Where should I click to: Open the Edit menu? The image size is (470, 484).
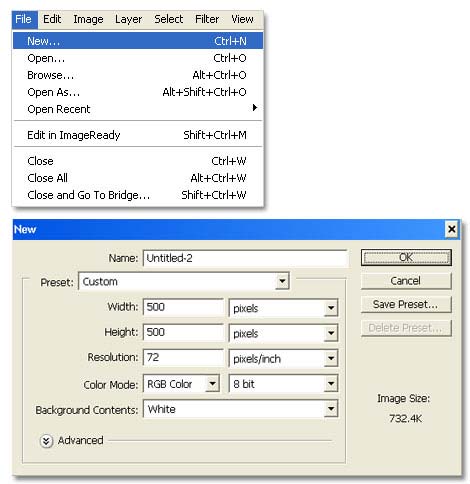pos(52,19)
